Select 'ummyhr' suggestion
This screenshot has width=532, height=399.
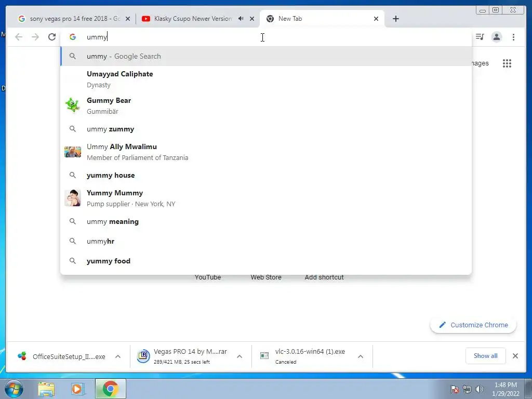[x=266, y=241]
